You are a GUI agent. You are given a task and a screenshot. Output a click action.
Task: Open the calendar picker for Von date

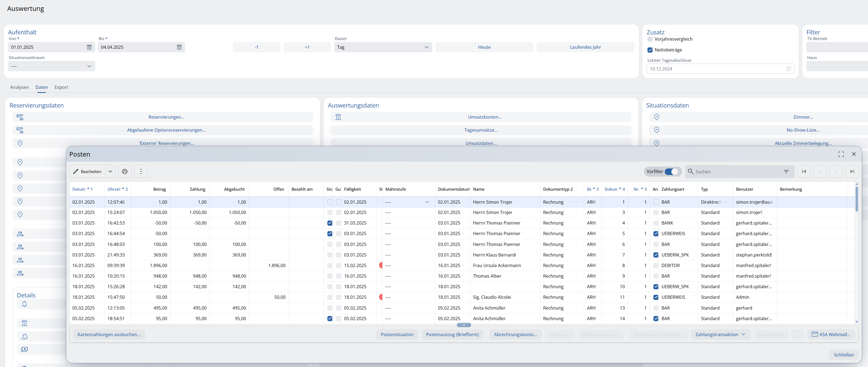[89, 47]
